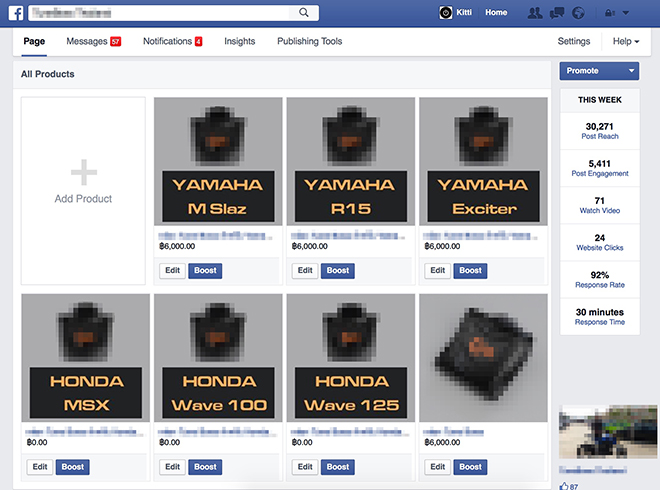This screenshot has height=490, width=660.
Task: Open the Honda Wave 125 product image
Action: tap(351, 358)
